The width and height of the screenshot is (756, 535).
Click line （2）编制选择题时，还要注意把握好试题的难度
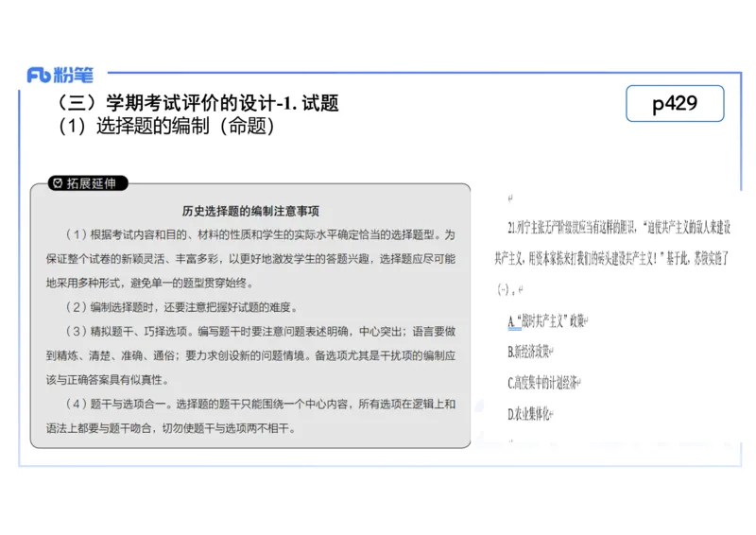tap(181, 307)
